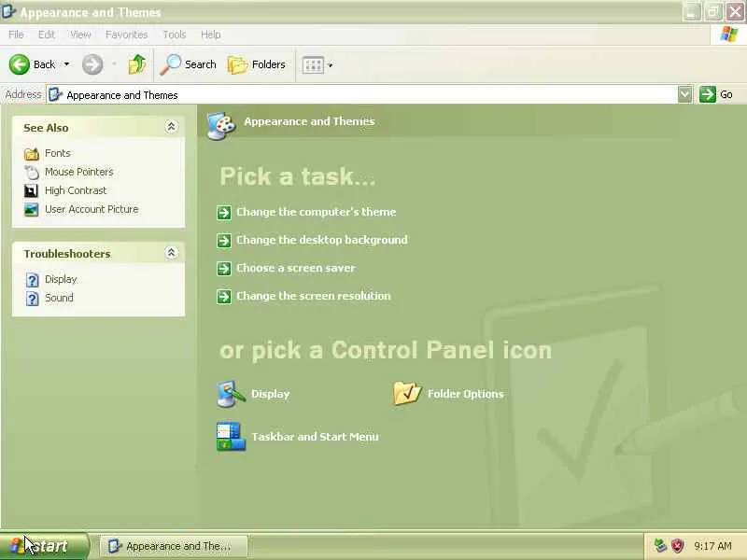This screenshot has width=747, height=560.
Task: Click the title bar window icon
Action: [8, 11]
